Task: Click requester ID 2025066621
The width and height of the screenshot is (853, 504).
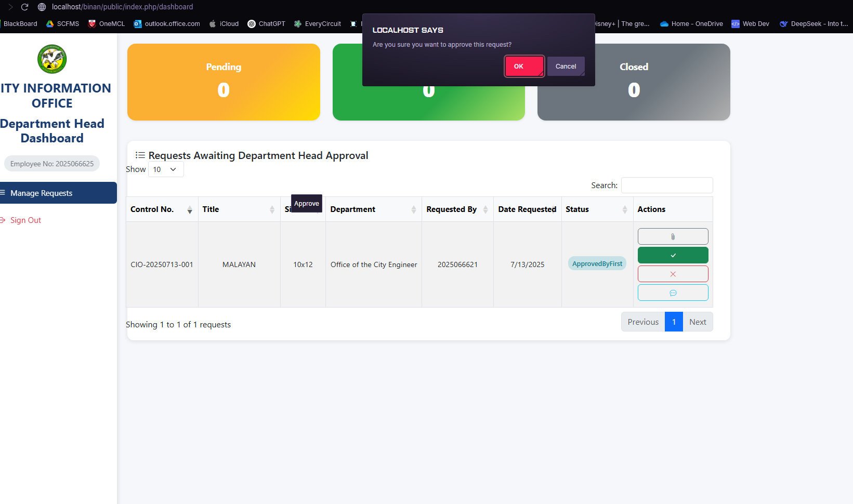Action: pos(457,264)
